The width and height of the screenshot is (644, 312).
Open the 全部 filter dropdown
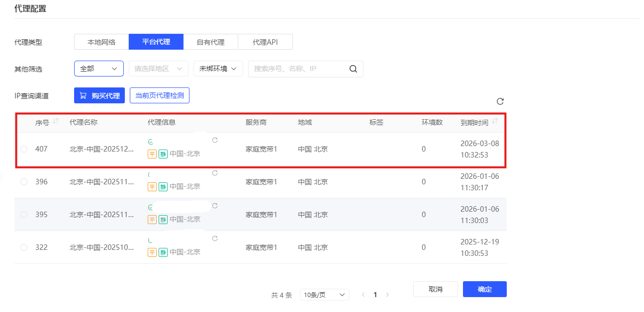click(98, 69)
